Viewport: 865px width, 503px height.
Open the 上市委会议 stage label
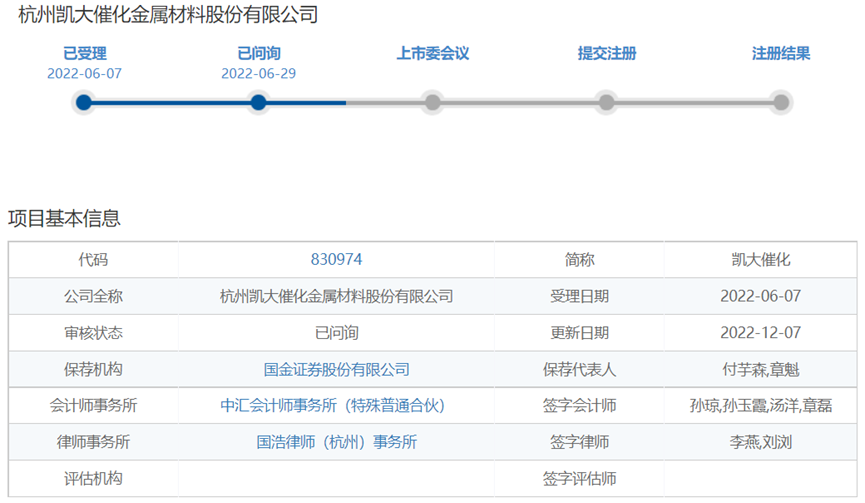coord(433,53)
